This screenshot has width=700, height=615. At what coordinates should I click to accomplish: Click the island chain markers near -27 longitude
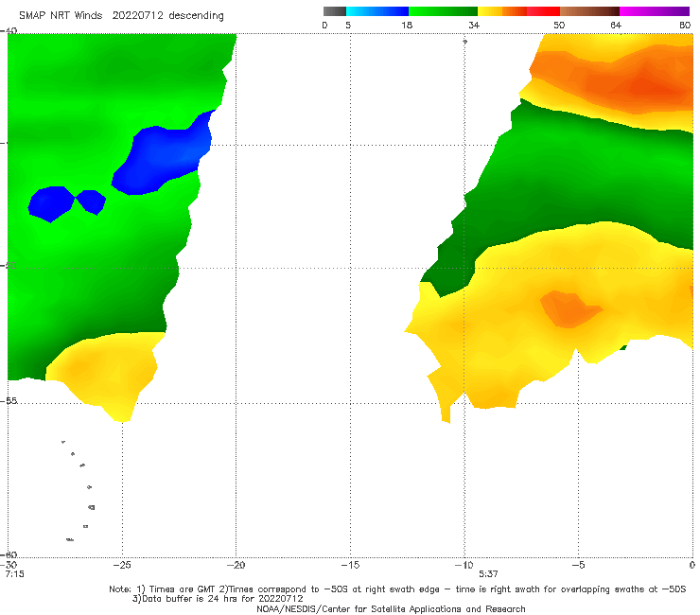79,490
